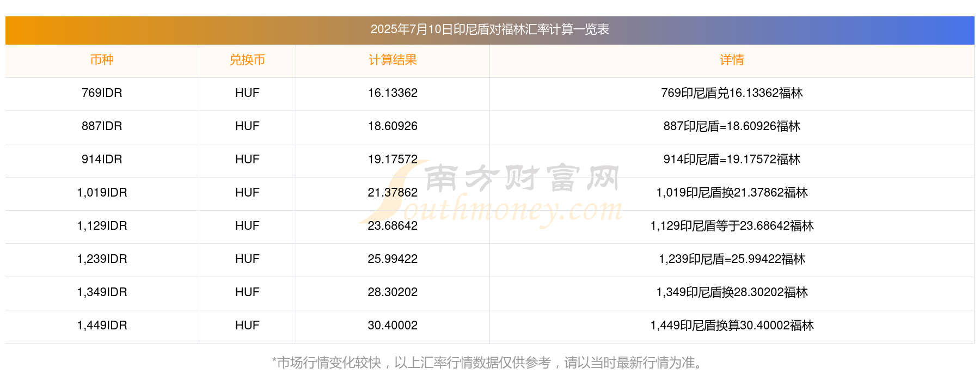Click detail '1,239印尼盾=25.99422福林'

732,259
